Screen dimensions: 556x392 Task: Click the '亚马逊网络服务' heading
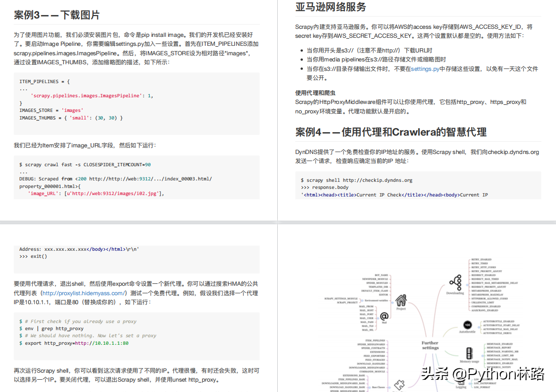click(331, 7)
